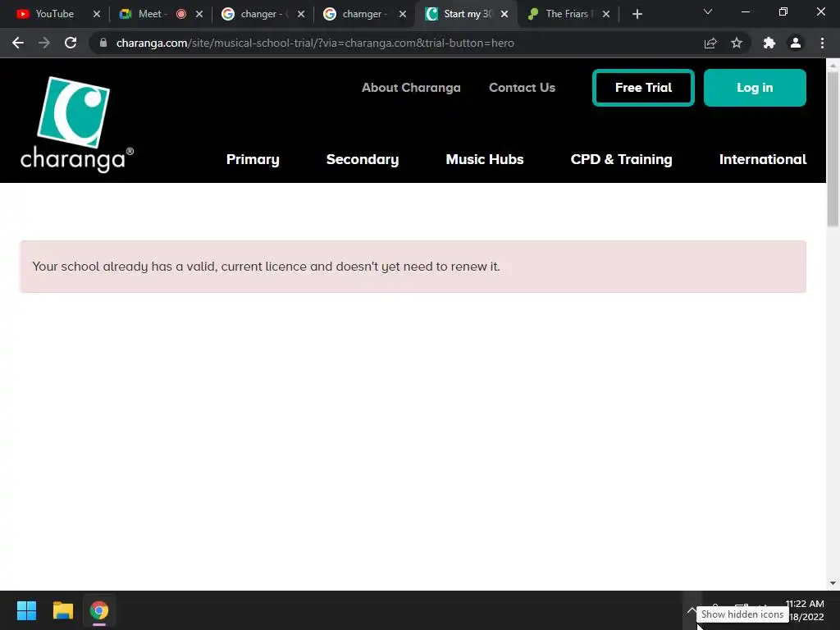Click the scrollbar up arrow

coord(833,65)
